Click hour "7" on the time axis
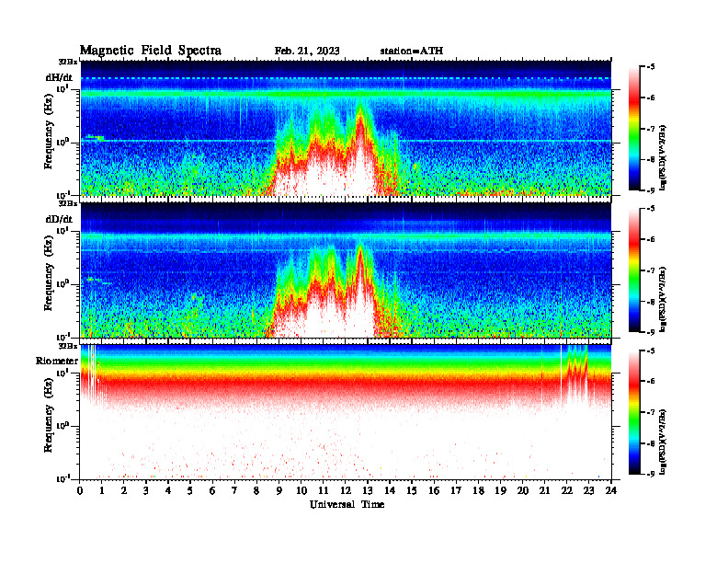The height and width of the screenshot is (563, 728). point(235,491)
